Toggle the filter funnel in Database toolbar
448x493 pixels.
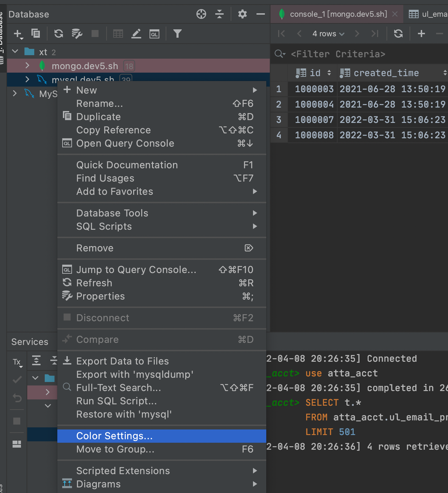(x=178, y=34)
